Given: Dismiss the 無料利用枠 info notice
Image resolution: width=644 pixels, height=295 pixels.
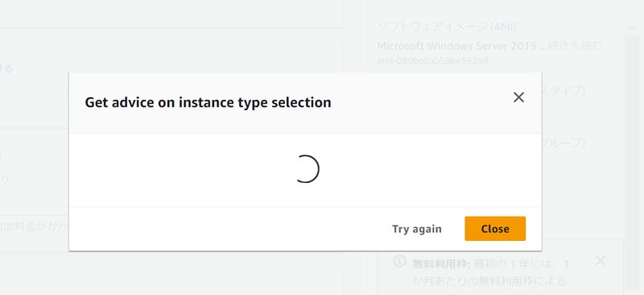Looking at the screenshot, I should tap(600, 260).
